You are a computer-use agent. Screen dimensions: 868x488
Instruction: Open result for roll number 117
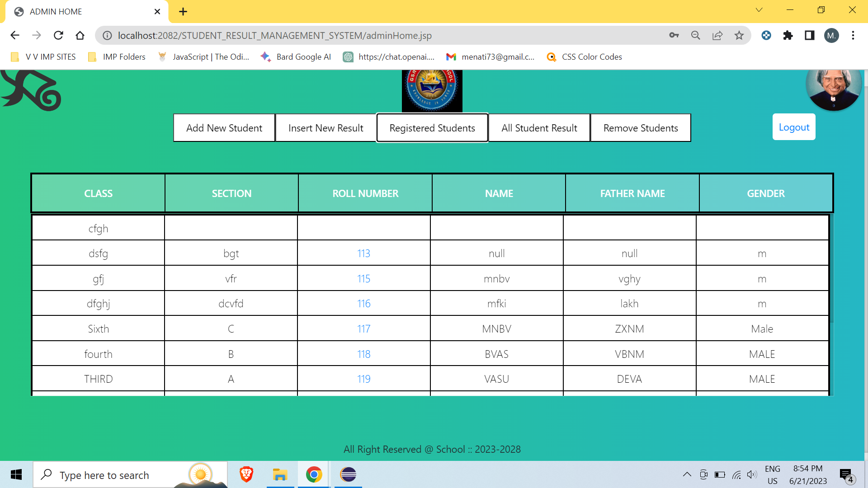pos(363,328)
